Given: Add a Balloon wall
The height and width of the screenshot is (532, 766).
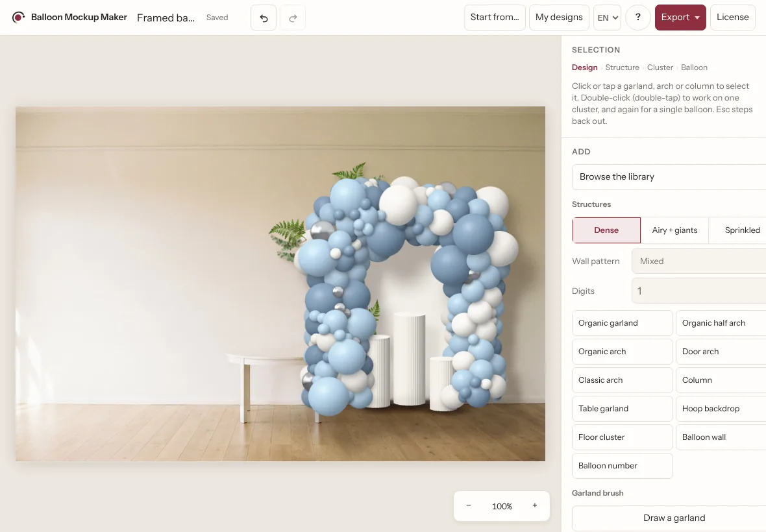Looking at the screenshot, I should tap(721, 437).
